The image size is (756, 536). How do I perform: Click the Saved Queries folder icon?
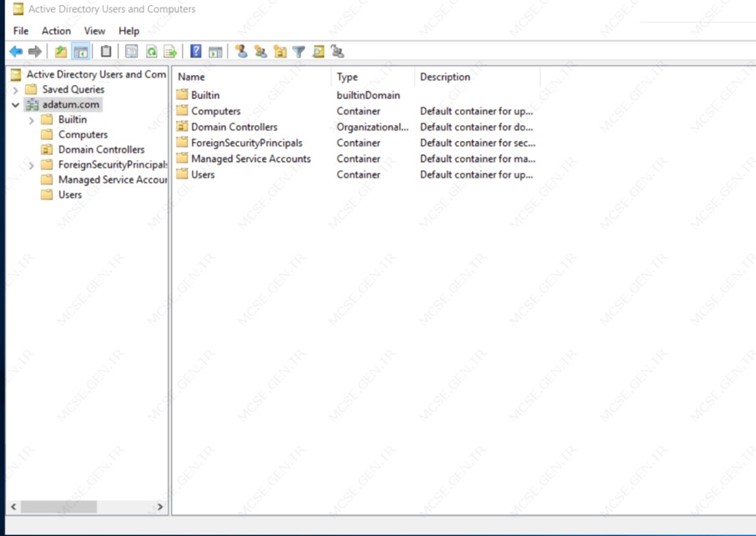31,89
